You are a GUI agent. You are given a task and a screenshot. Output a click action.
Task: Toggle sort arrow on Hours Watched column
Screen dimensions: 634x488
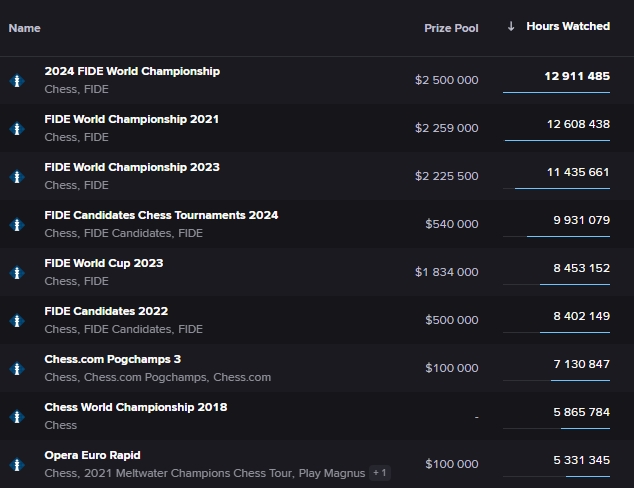coord(512,27)
